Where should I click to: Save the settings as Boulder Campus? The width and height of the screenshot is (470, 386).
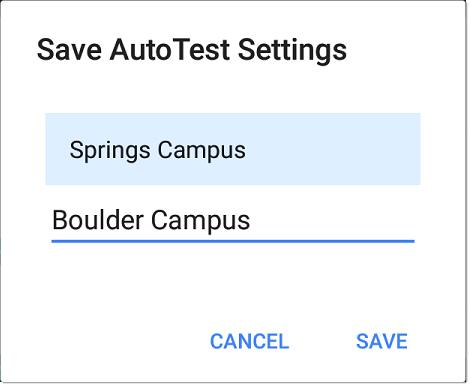(382, 341)
